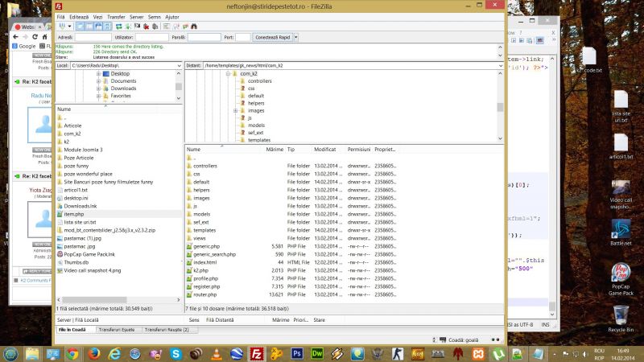Open the Transfer menu

[x=116, y=17]
